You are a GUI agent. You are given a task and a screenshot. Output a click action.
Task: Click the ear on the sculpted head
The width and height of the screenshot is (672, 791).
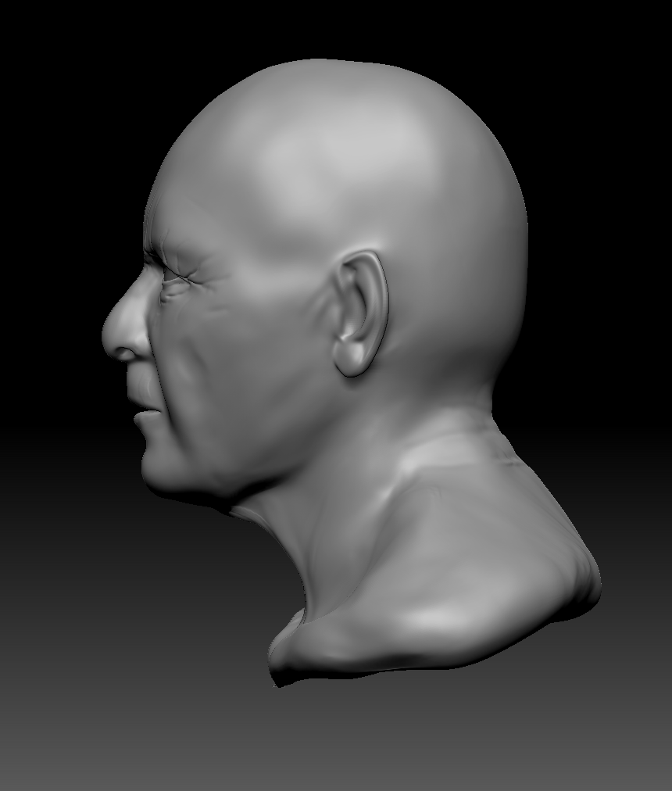tap(360, 313)
